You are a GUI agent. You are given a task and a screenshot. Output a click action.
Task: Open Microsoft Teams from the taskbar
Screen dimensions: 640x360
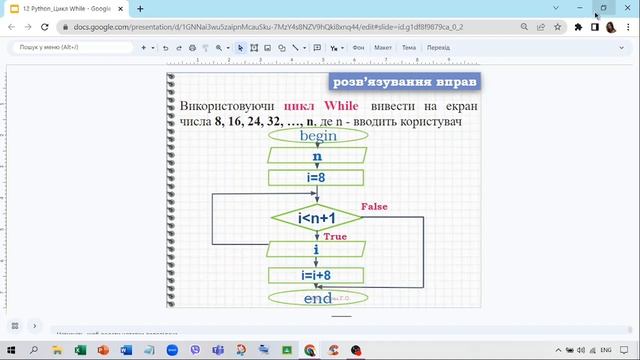pos(218,350)
